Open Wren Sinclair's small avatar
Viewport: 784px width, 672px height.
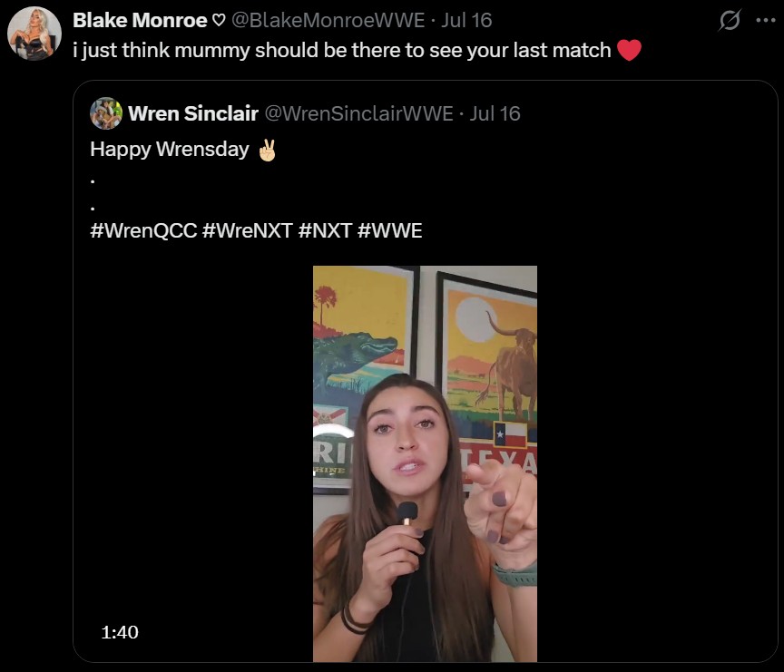(106, 113)
